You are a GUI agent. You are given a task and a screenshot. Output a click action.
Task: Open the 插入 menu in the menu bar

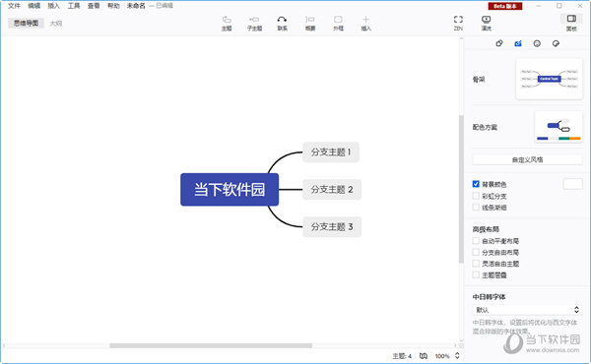pyautogui.click(x=53, y=6)
